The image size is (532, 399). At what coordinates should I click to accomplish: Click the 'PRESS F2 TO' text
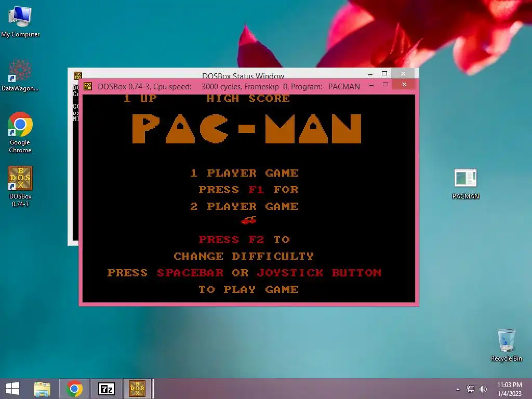tap(244, 240)
